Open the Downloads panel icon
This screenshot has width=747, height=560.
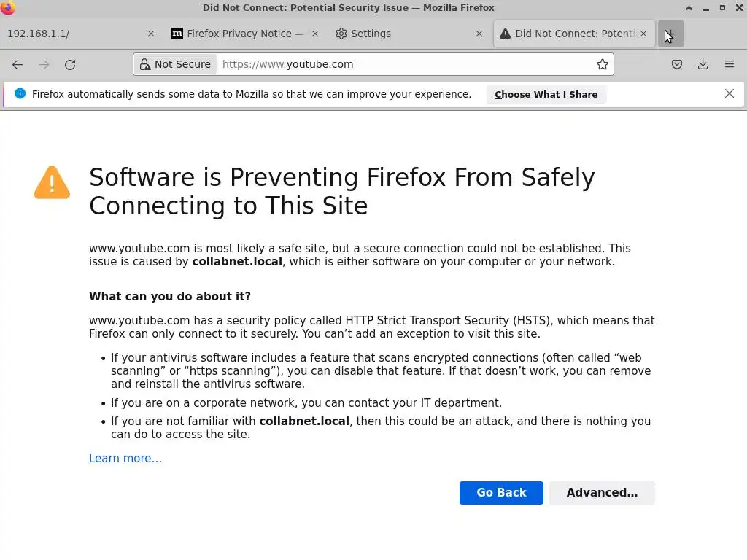pos(703,64)
